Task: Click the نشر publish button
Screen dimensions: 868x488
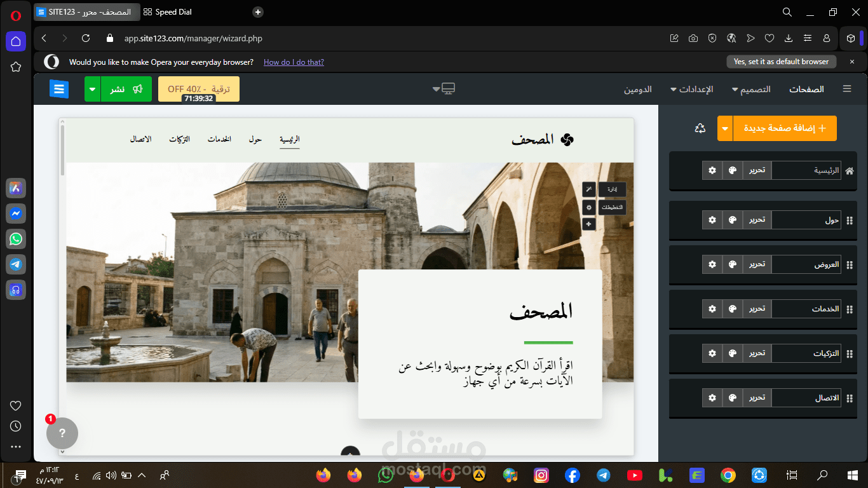Action: click(126, 89)
